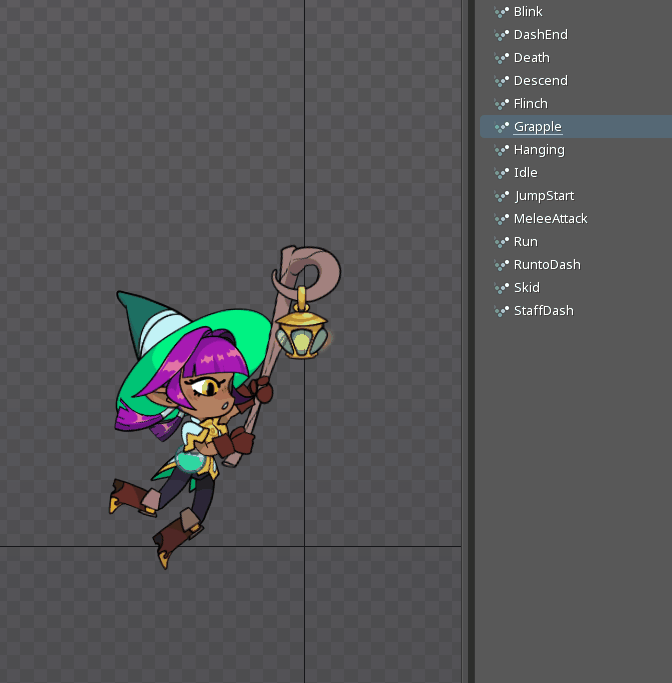
Task: Click the icon left of Death animation
Action: coord(502,58)
